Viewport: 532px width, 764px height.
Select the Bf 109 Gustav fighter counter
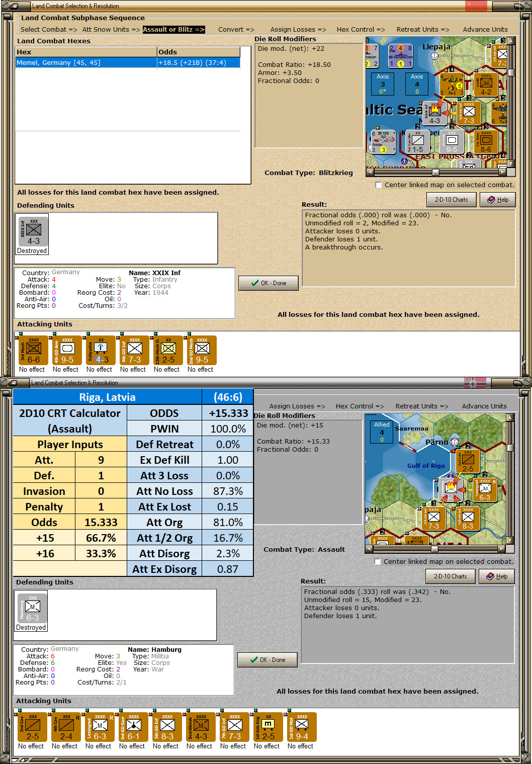tap(383, 141)
